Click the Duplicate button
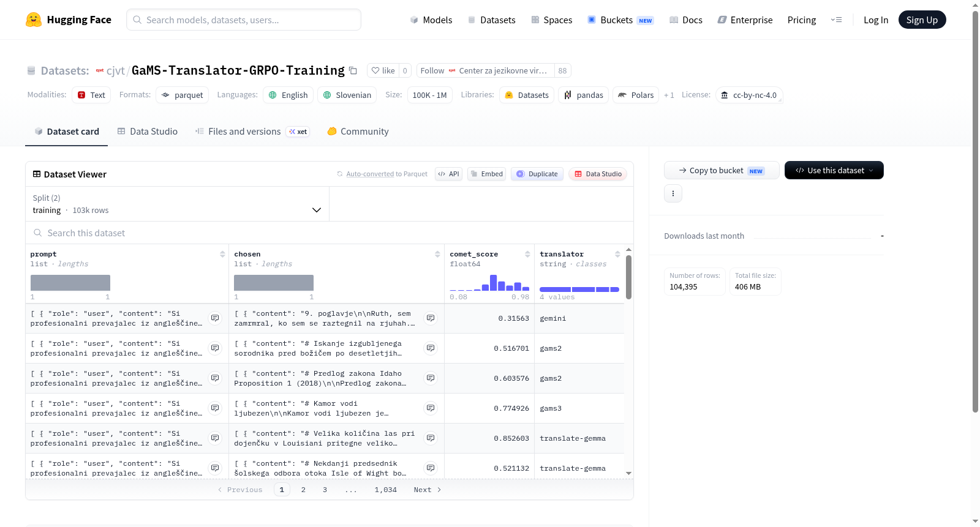 pos(537,174)
